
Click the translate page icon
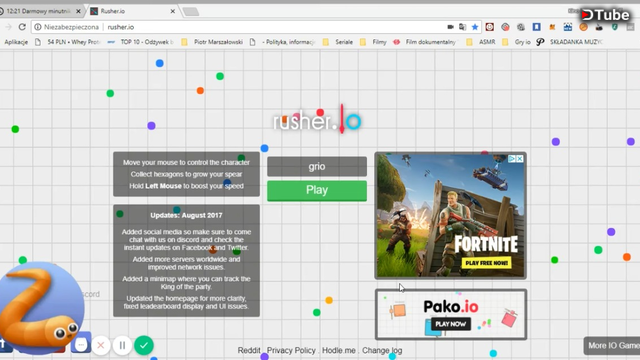462,27
